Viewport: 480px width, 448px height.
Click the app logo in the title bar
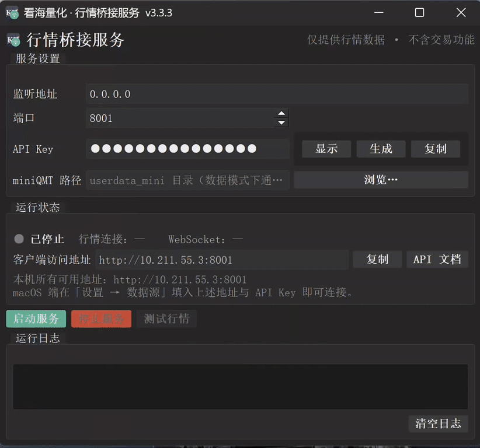[x=12, y=13]
